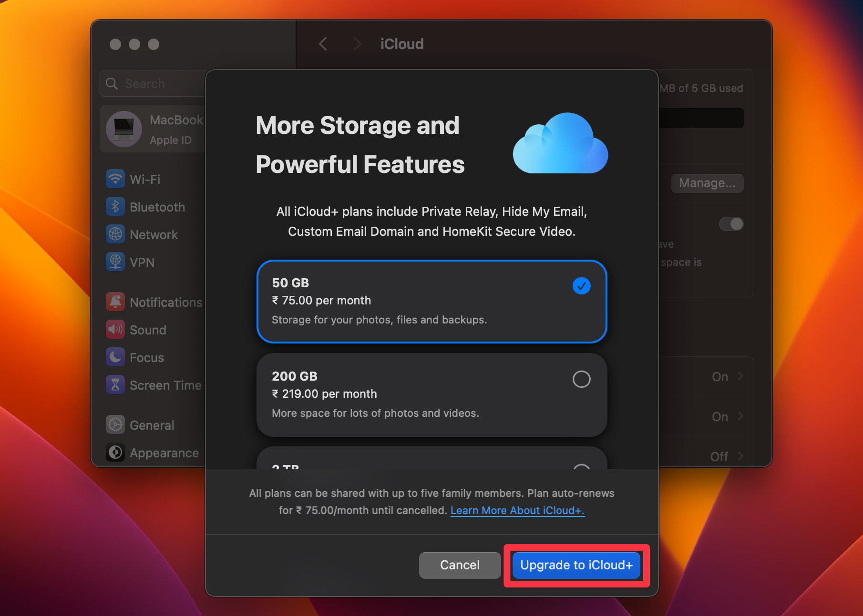Open Focus settings
This screenshot has width=863, height=616.
146,357
